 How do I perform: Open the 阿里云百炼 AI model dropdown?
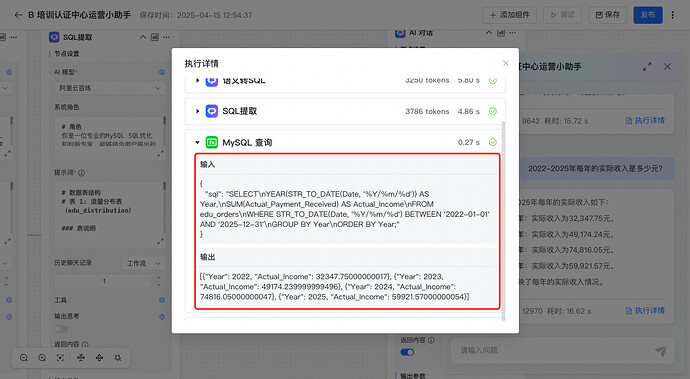click(x=110, y=88)
